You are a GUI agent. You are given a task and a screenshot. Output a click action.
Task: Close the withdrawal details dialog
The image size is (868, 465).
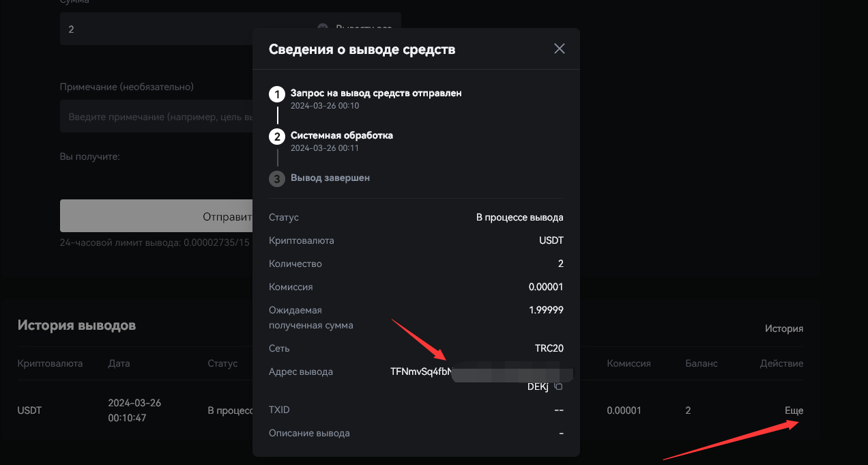click(x=560, y=48)
